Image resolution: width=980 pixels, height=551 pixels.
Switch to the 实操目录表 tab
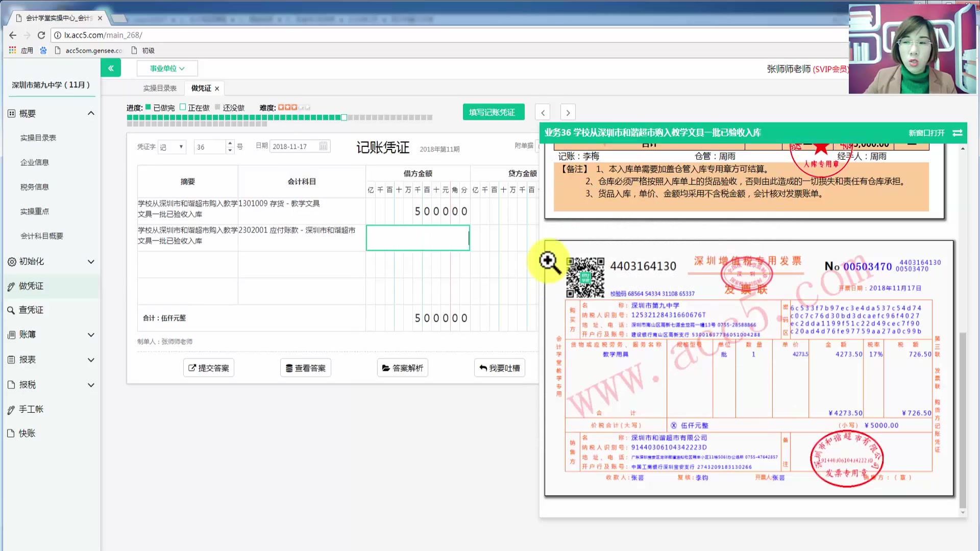[160, 88]
